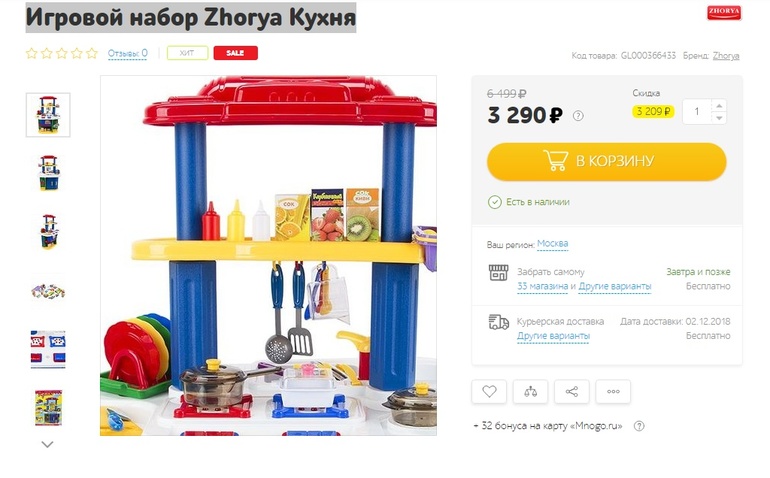The width and height of the screenshot is (770, 478).
Task: Open the three-dots more options button
Action: 613,392
